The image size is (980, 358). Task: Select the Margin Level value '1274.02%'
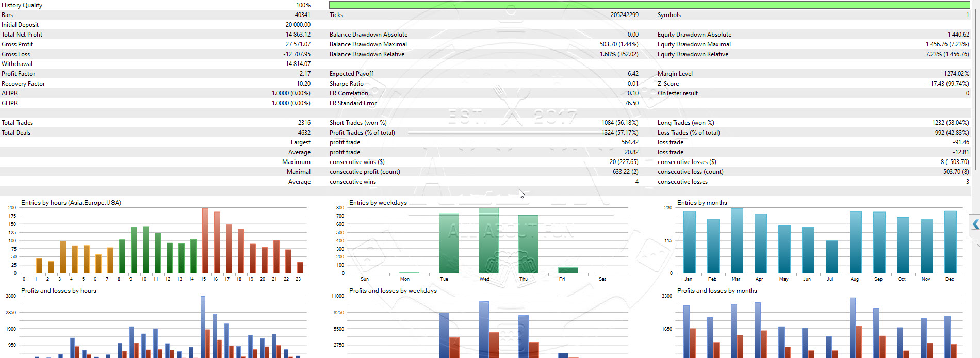pyautogui.click(x=957, y=74)
